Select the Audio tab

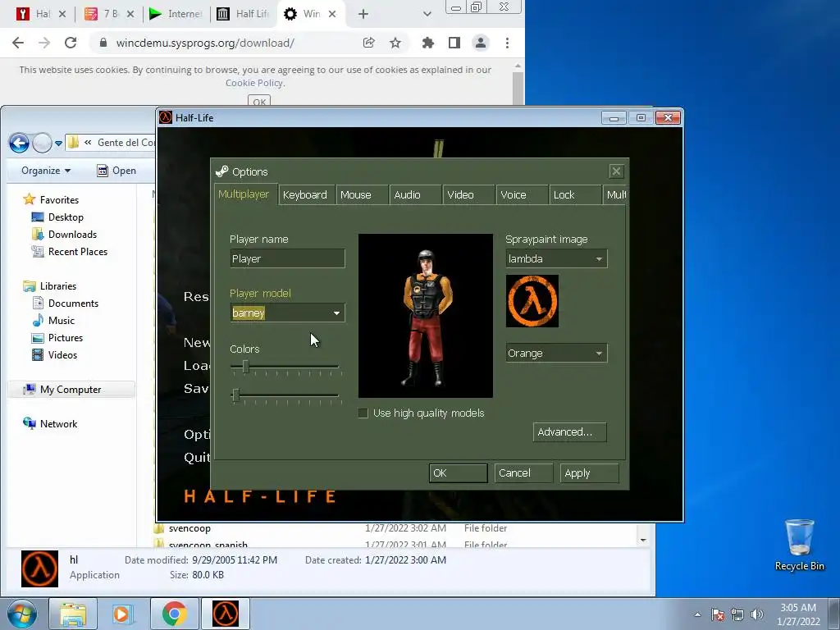pos(415,195)
